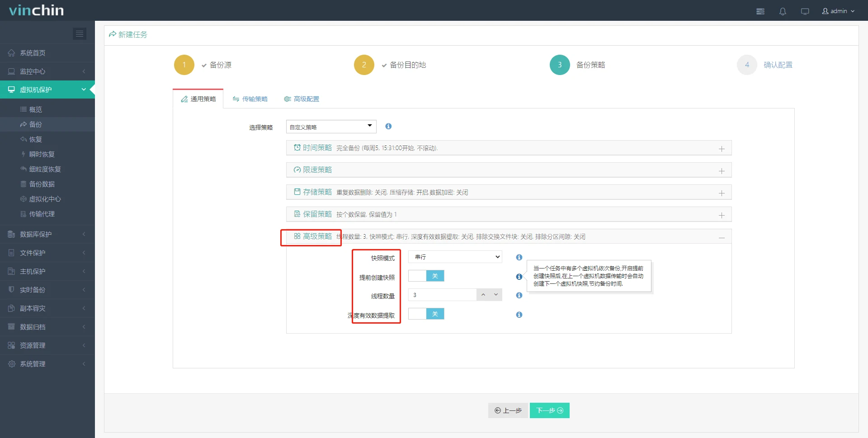Expand 监控中心 sidebar menu
868x438 pixels.
(x=47, y=71)
